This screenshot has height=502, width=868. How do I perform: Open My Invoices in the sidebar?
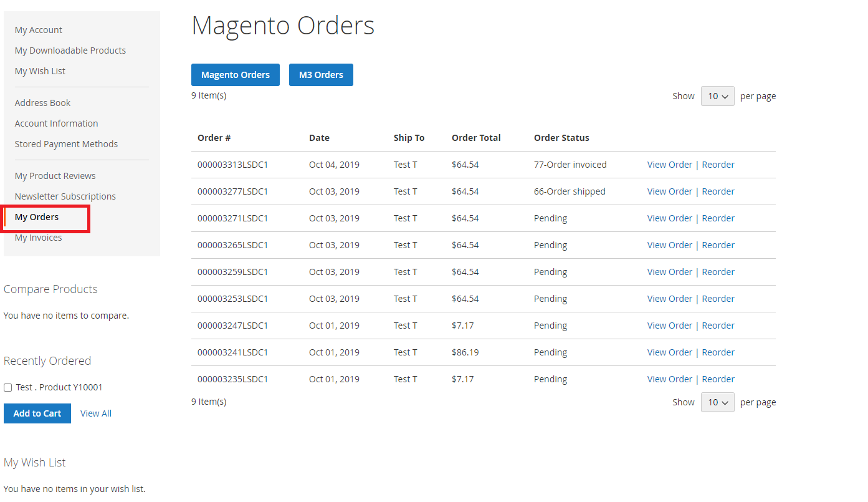point(39,238)
